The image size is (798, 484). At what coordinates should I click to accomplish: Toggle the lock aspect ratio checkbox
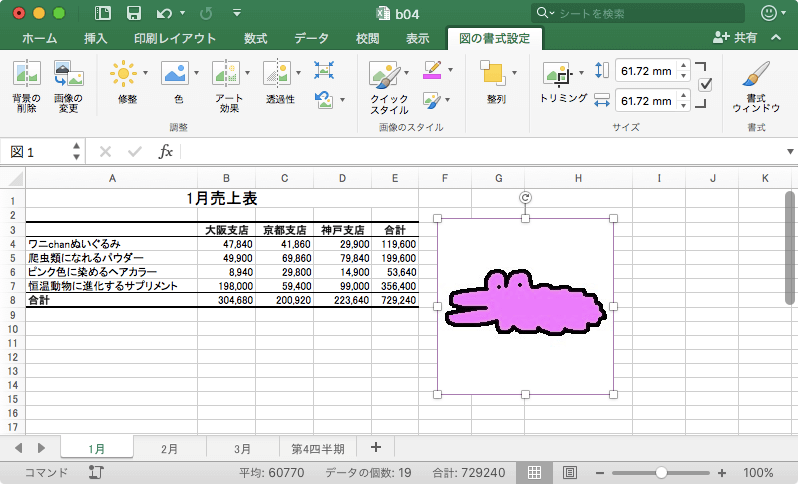pyautogui.click(x=705, y=84)
